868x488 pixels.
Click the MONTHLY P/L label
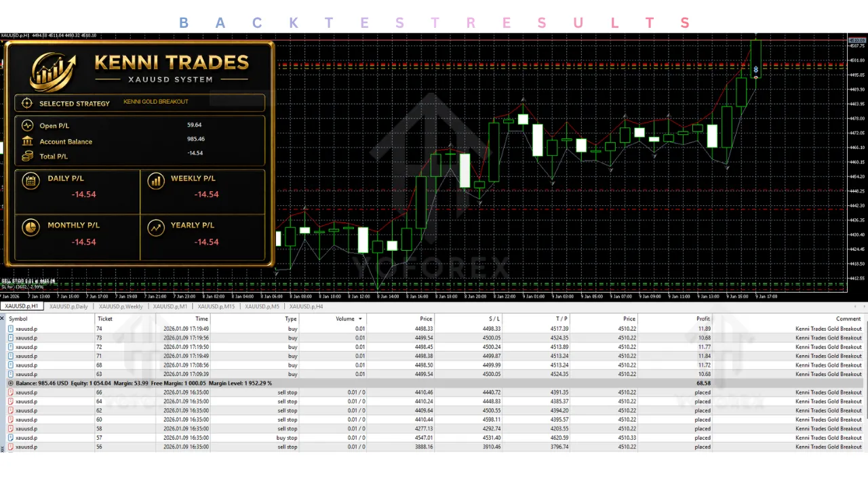73,225
